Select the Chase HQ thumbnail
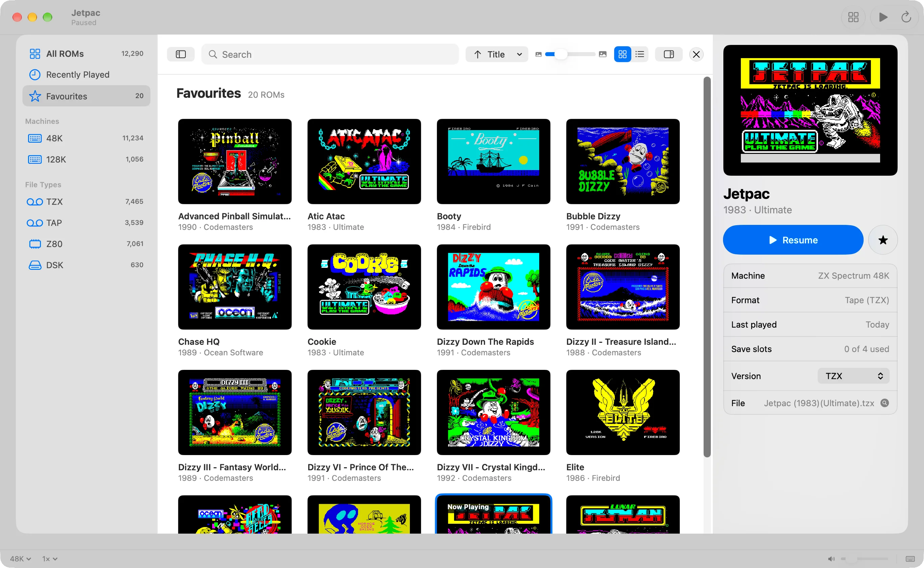924x568 pixels. (x=234, y=287)
